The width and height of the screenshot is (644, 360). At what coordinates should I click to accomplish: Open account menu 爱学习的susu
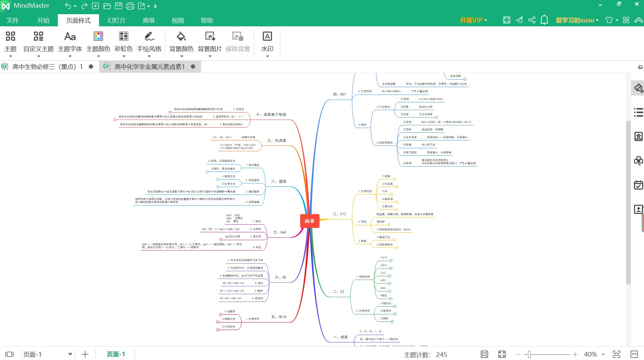(x=577, y=20)
